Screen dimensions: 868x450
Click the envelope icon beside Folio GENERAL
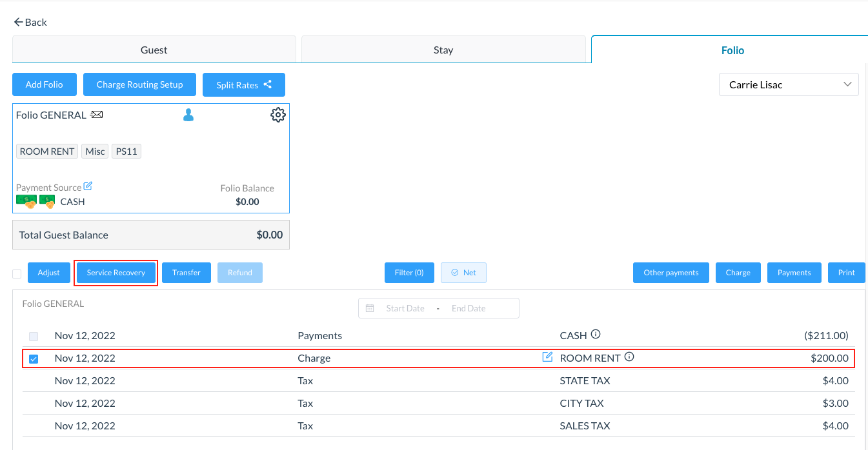click(96, 115)
